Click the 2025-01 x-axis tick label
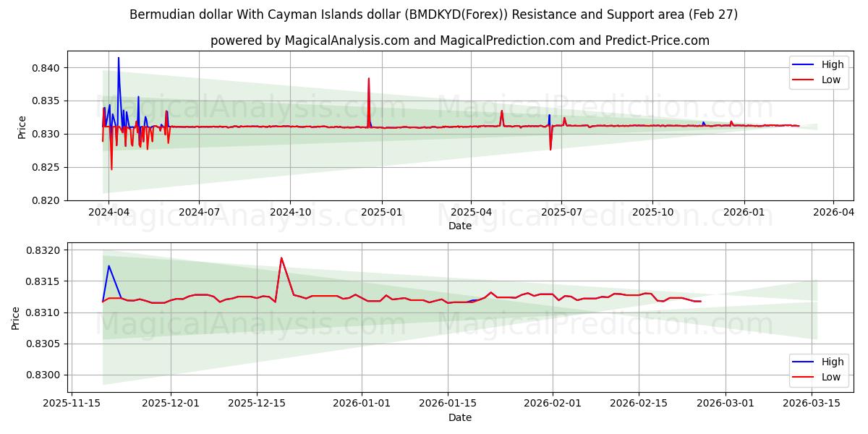Viewport: 868px width, 434px height. pos(381,213)
